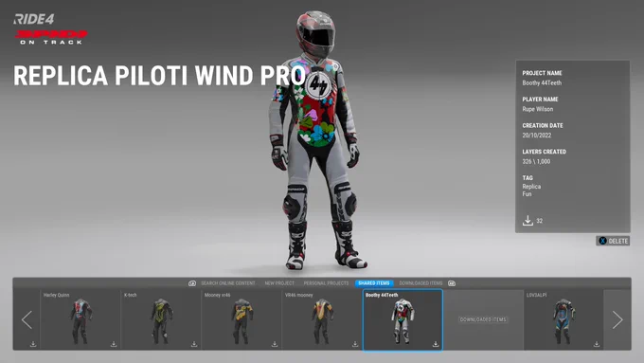Image resolution: width=644 pixels, height=363 pixels.
Task: Click the download icon on the Harley Quinn card
Action: click(114, 344)
